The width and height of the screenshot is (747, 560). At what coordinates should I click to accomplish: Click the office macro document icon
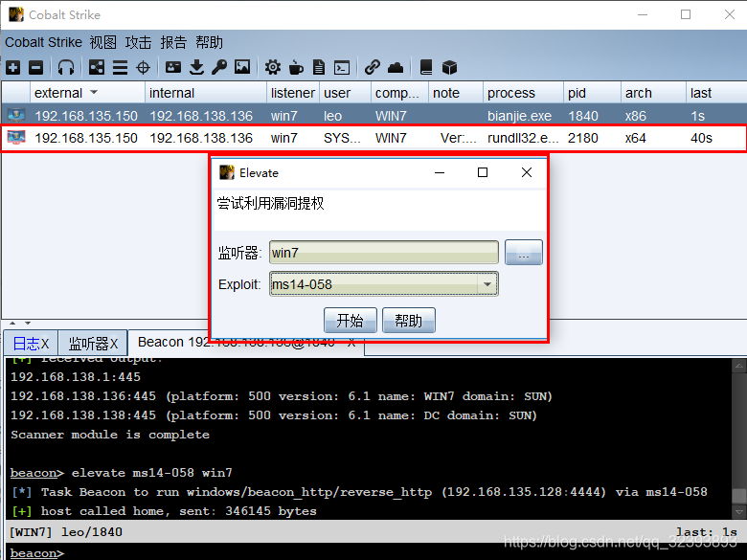319,68
